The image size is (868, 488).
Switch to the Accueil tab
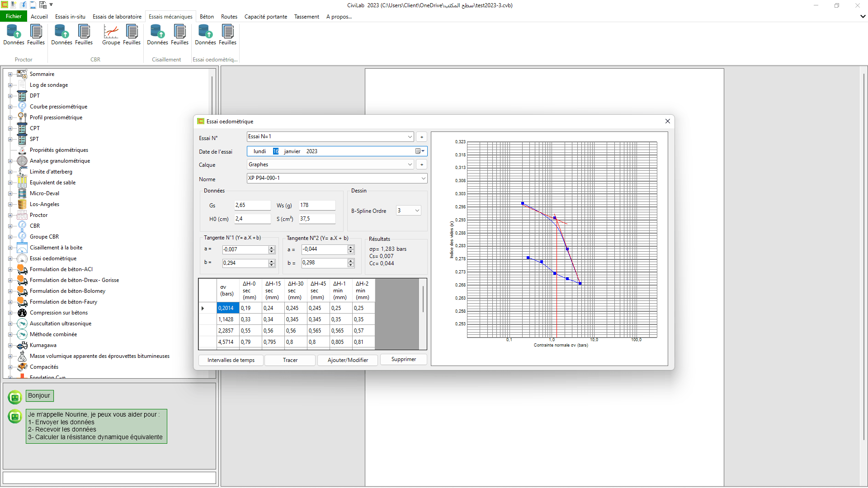(x=39, y=17)
